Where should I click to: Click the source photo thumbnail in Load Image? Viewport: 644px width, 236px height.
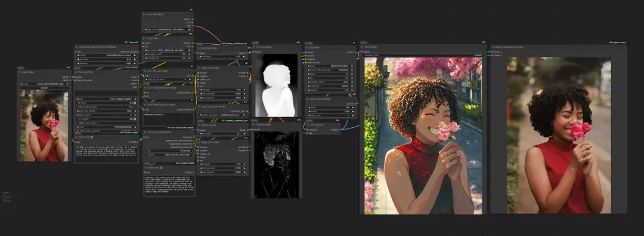pos(44,125)
